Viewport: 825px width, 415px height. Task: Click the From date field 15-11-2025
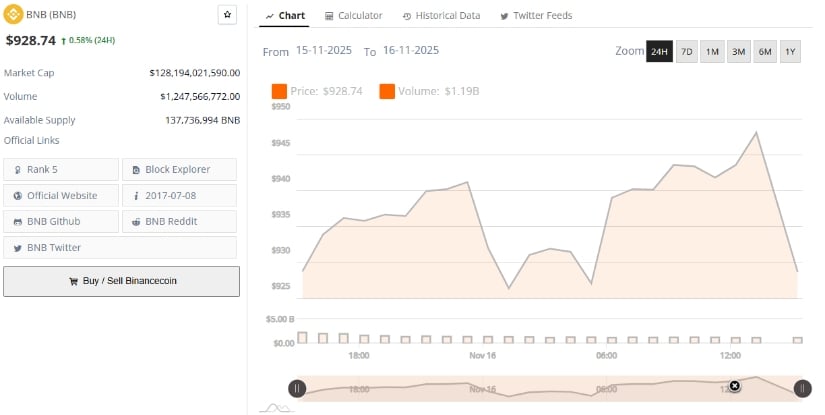click(x=323, y=50)
